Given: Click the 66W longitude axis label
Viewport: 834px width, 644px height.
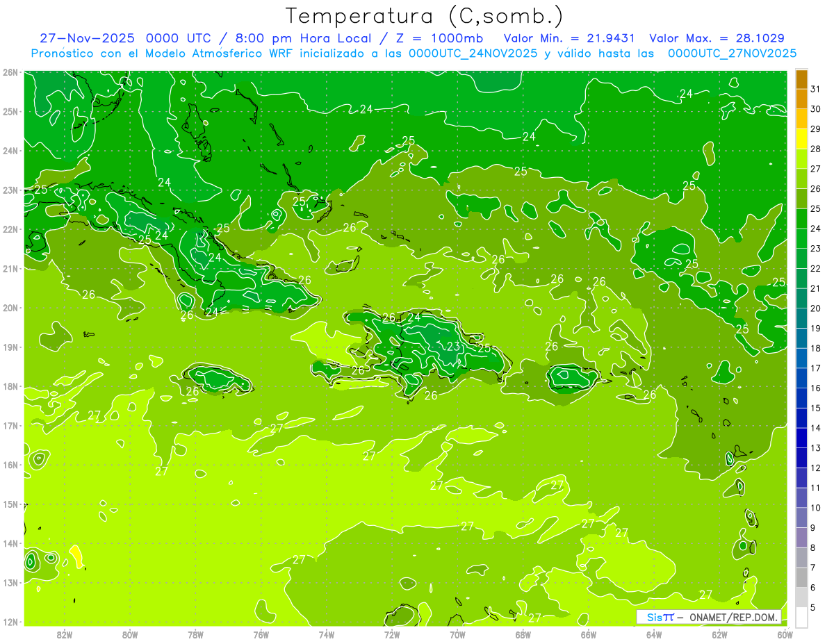Looking at the screenshot, I should 588,634.
